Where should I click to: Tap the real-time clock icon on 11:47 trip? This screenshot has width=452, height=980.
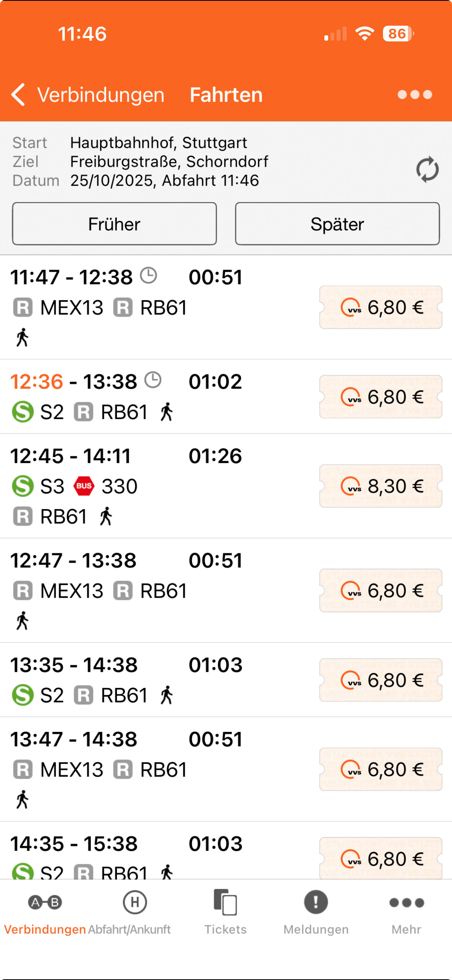148,276
